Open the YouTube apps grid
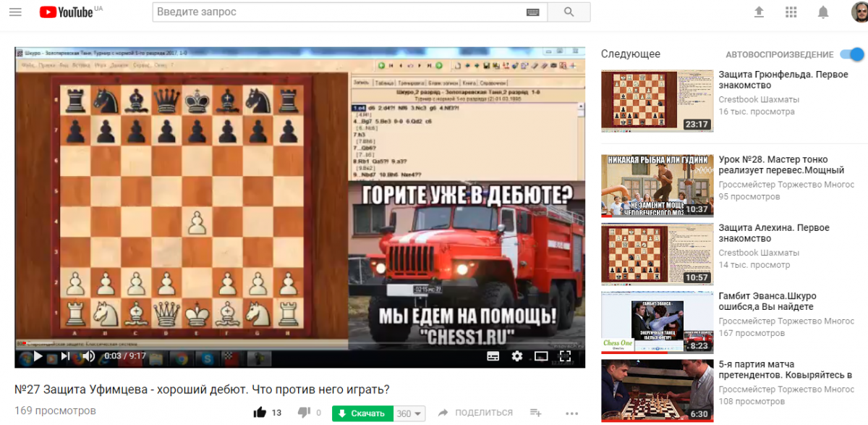The height and width of the screenshot is (425, 868). pos(791,12)
